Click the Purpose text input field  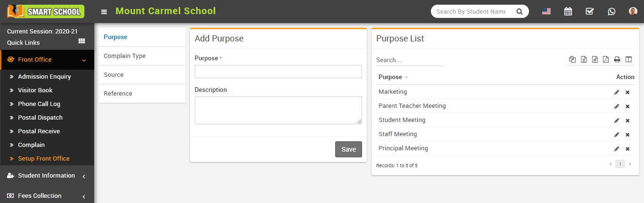click(278, 72)
